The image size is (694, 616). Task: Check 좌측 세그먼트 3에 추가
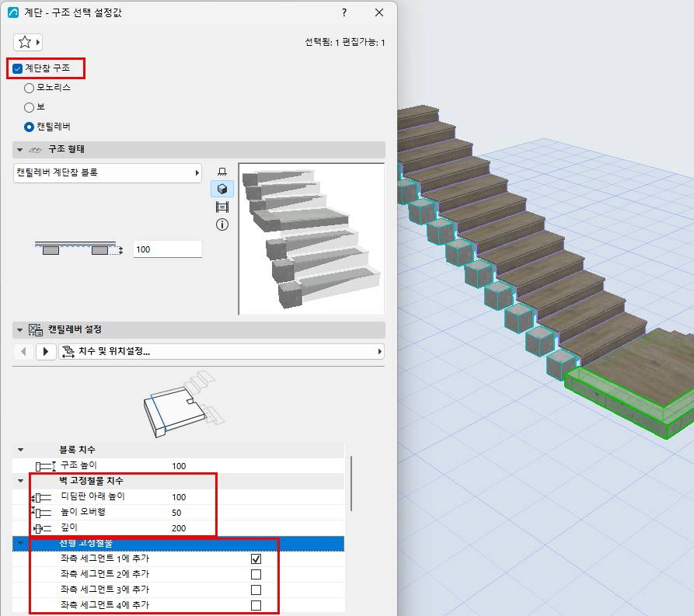click(x=256, y=590)
